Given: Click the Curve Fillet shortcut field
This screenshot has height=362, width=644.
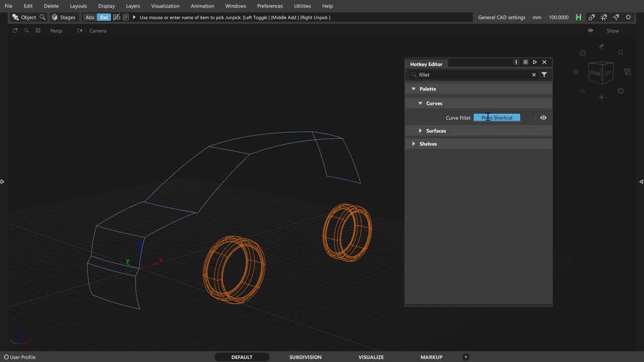Looking at the screenshot, I should pyautogui.click(x=497, y=118).
